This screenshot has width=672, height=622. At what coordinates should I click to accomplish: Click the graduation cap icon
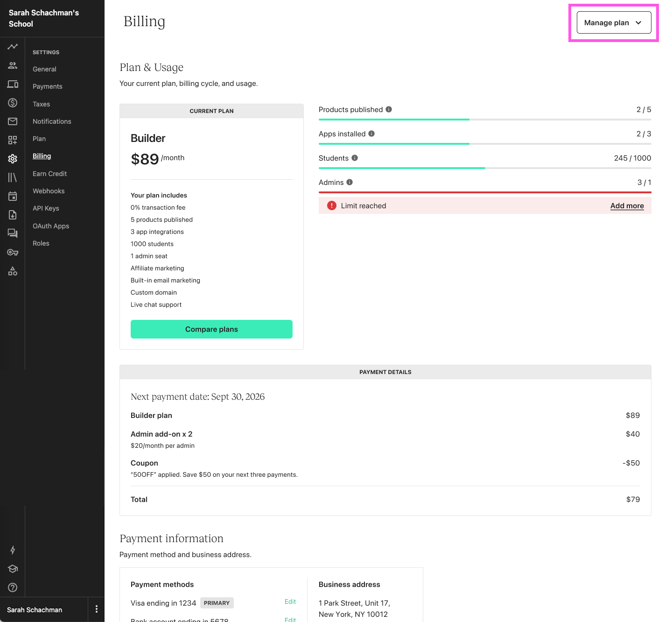click(x=13, y=569)
